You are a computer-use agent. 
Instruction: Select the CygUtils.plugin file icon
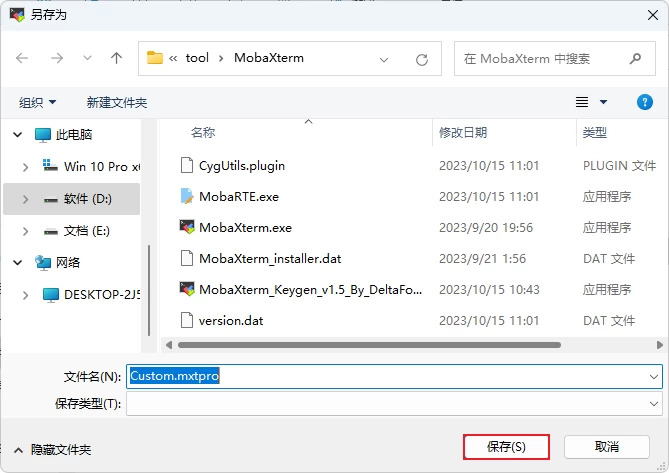click(x=186, y=165)
